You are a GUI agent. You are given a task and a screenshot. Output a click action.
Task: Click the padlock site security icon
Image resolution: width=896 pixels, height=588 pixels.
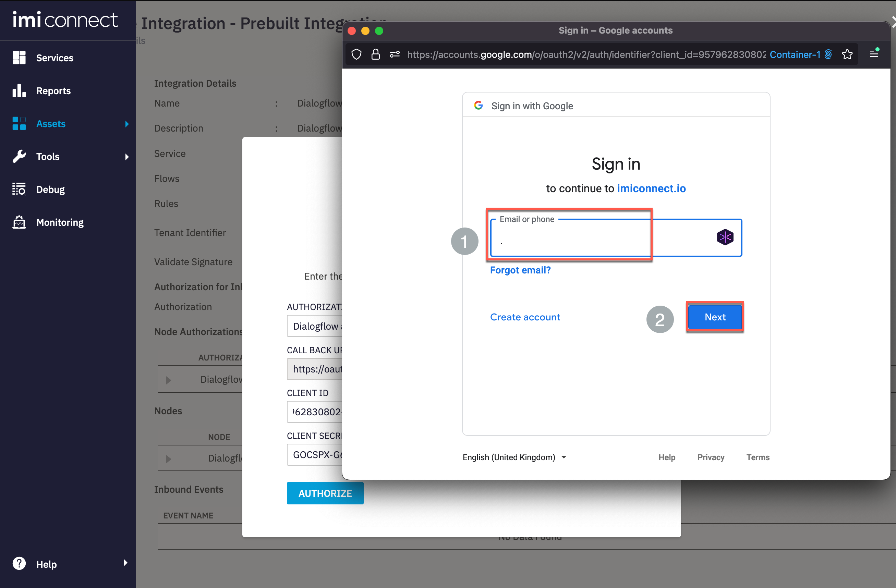375,54
